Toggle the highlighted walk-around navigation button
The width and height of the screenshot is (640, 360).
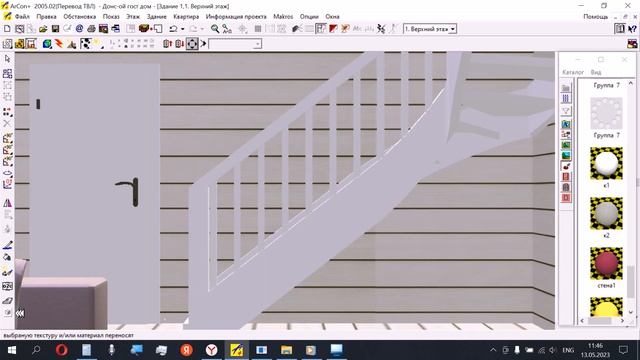192,44
